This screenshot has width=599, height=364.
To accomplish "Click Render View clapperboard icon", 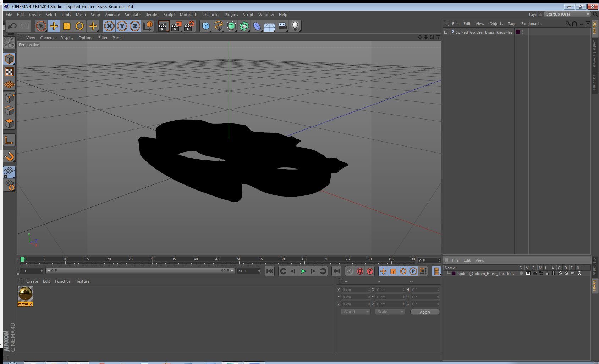I will [x=163, y=26].
